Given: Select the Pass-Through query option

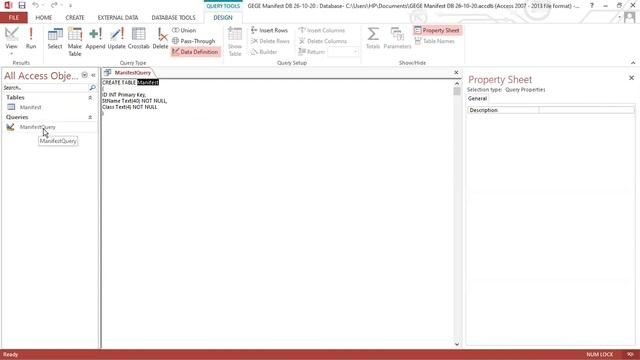Looking at the screenshot, I should pos(193,41).
